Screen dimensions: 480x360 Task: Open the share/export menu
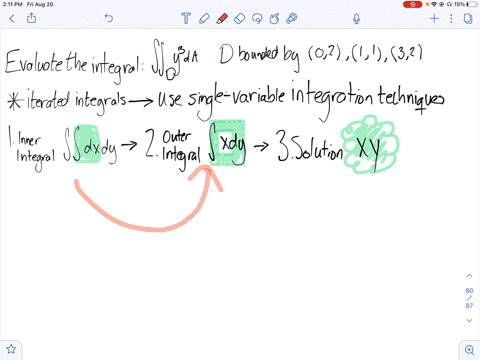[31, 18]
